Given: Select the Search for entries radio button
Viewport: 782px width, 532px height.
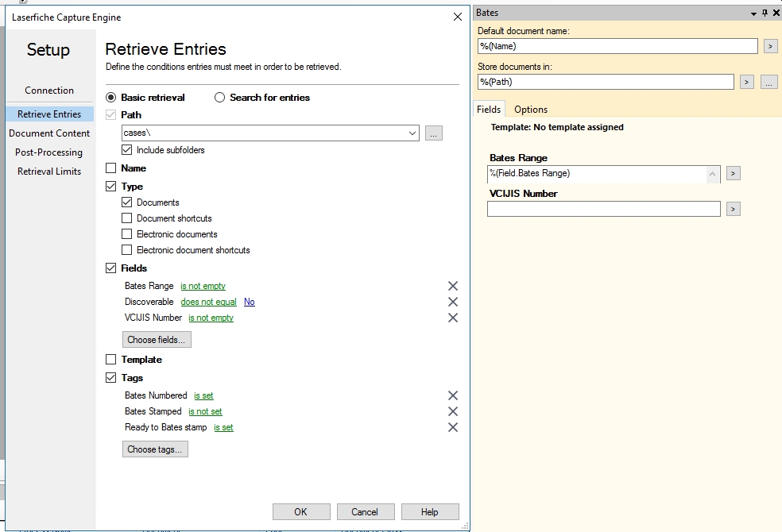Looking at the screenshot, I should [x=220, y=98].
